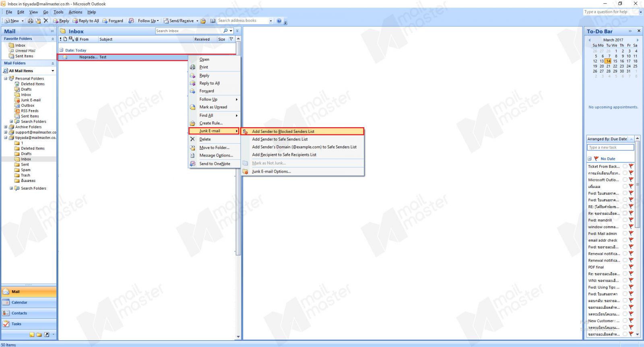
Task: Switch to Tasks in navigation pane
Action: (29, 324)
